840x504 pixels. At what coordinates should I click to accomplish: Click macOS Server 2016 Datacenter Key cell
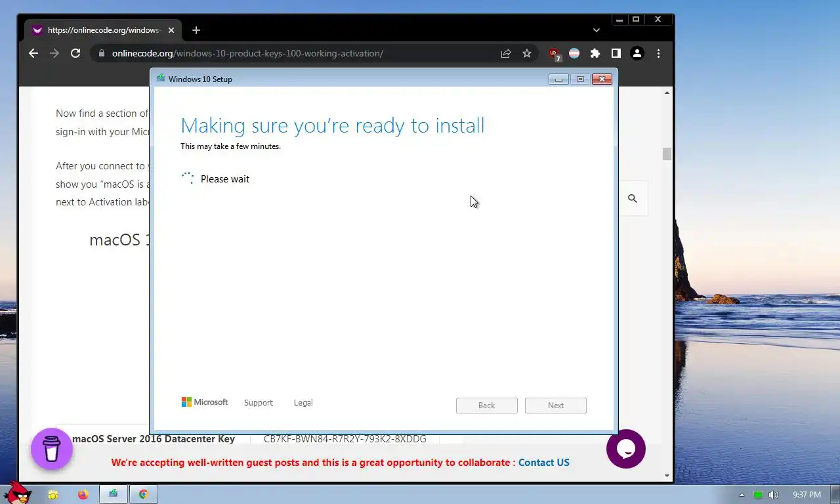tap(153, 439)
